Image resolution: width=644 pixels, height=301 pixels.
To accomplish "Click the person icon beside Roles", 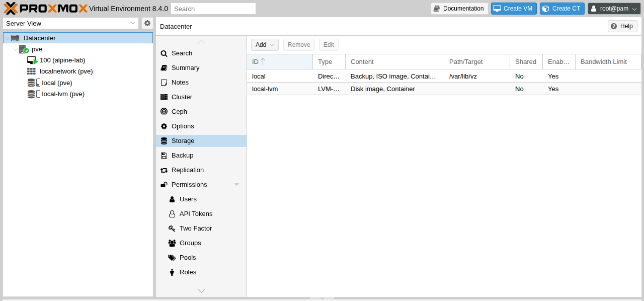I will (172, 272).
